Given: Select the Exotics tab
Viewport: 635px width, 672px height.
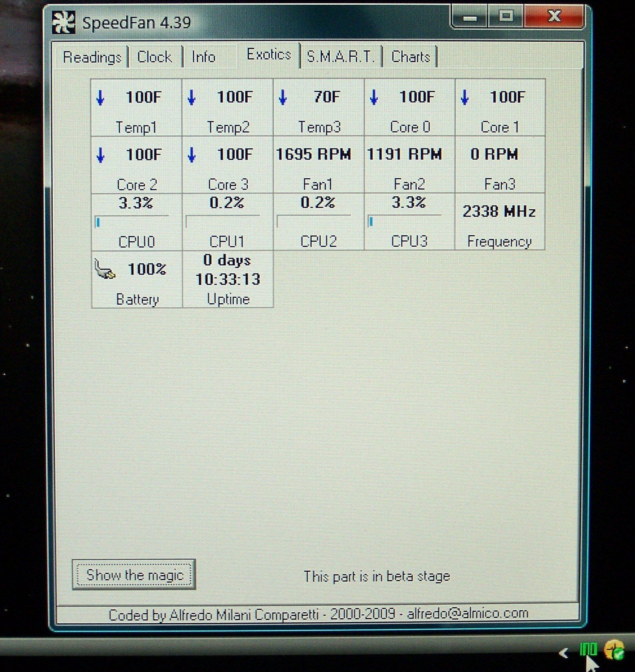Looking at the screenshot, I should [269, 55].
